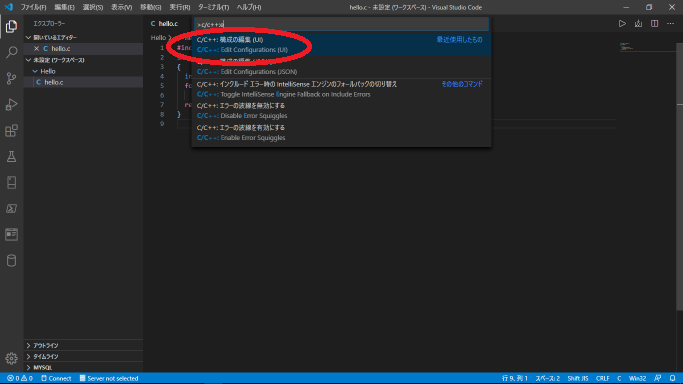
Task: Click the notifications bell in status bar
Action: tap(673, 378)
